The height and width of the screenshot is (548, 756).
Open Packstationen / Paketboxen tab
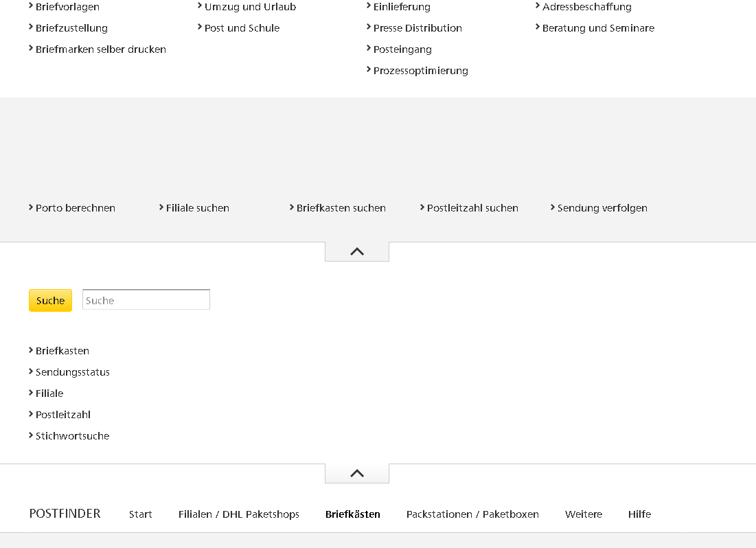click(x=472, y=514)
